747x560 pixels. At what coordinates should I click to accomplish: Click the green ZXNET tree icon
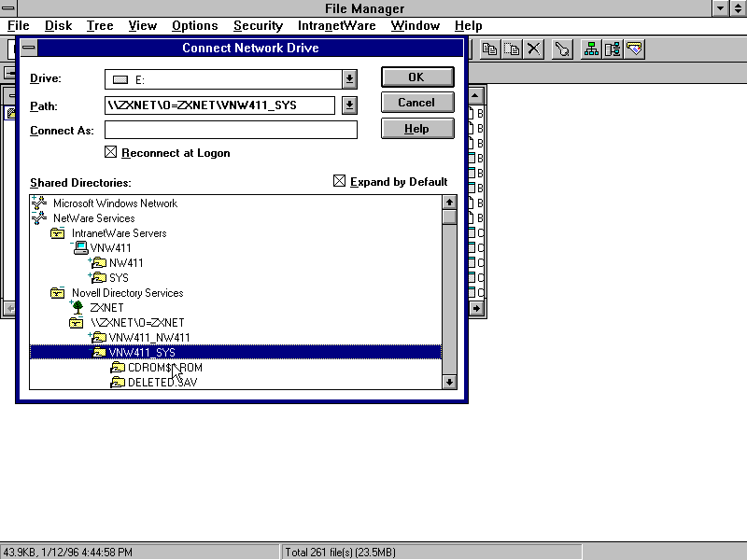point(78,308)
